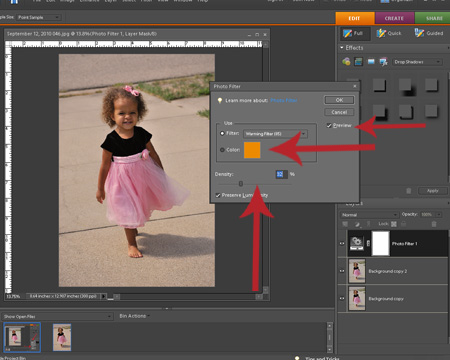450x360 pixels.
Task: Delete layer with trash icon in Layers panel
Action: (x=434, y=224)
